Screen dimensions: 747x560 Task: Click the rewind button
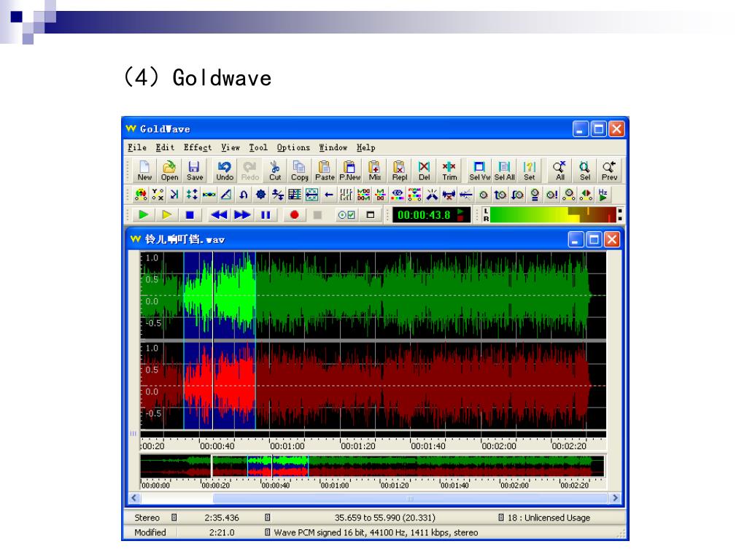point(219,215)
